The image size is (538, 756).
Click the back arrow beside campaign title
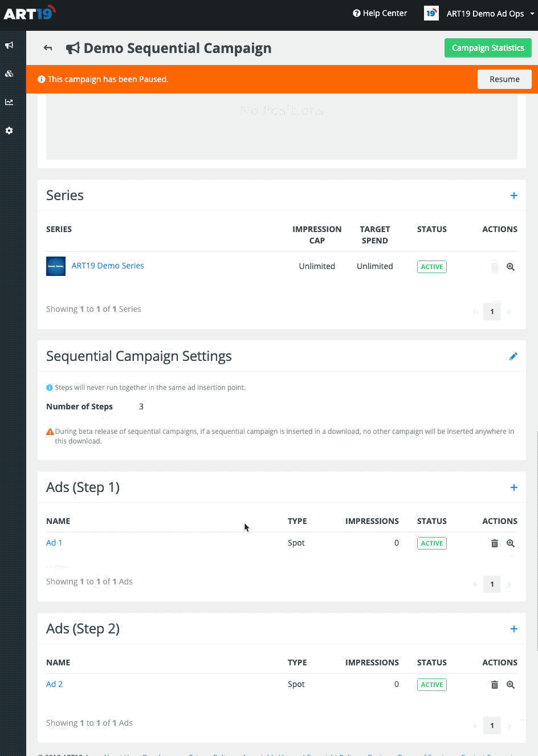click(48, 48)
